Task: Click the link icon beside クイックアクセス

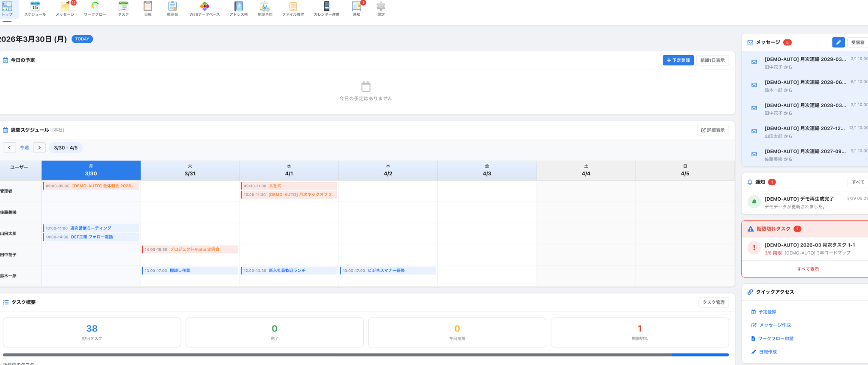Action: coord(750,292)
